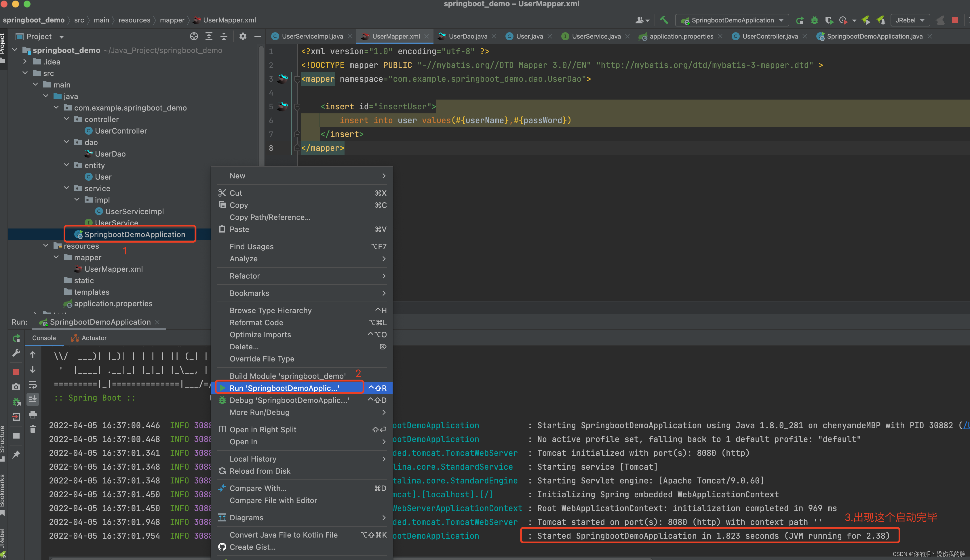Click the build project hammer icon

pos(664,20)
